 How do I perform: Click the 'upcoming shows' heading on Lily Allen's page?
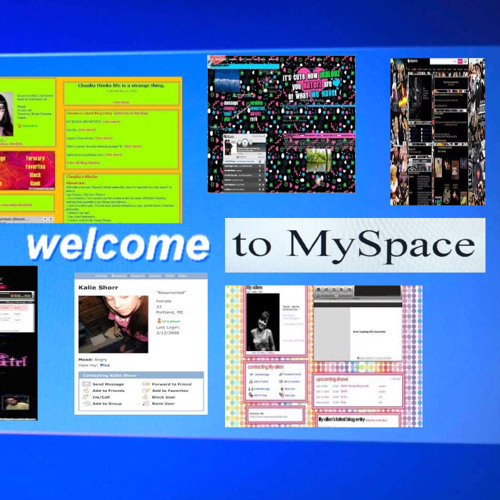[332, 379]
